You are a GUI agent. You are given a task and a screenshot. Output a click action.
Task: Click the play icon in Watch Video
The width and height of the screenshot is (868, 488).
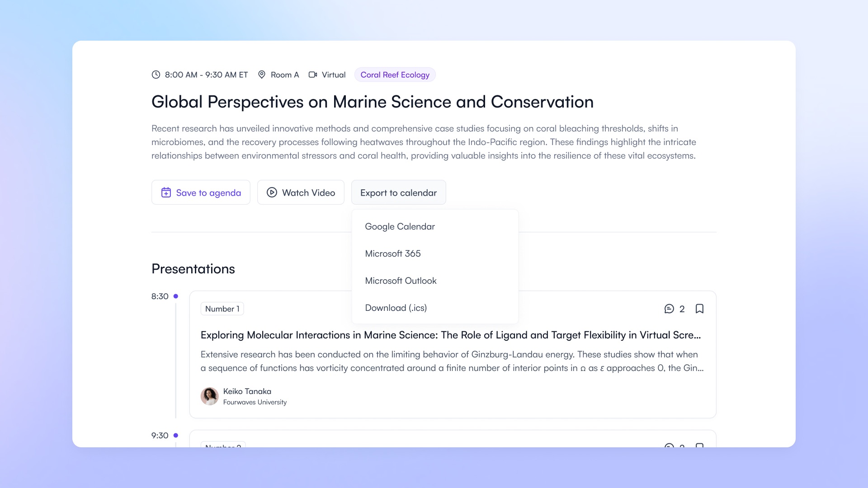coord(272,192)
